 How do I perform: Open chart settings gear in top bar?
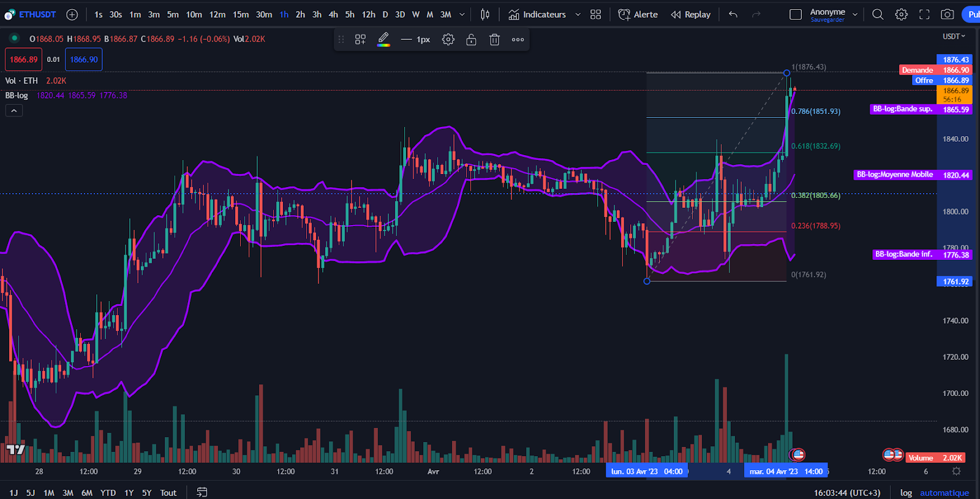[901, 14]
